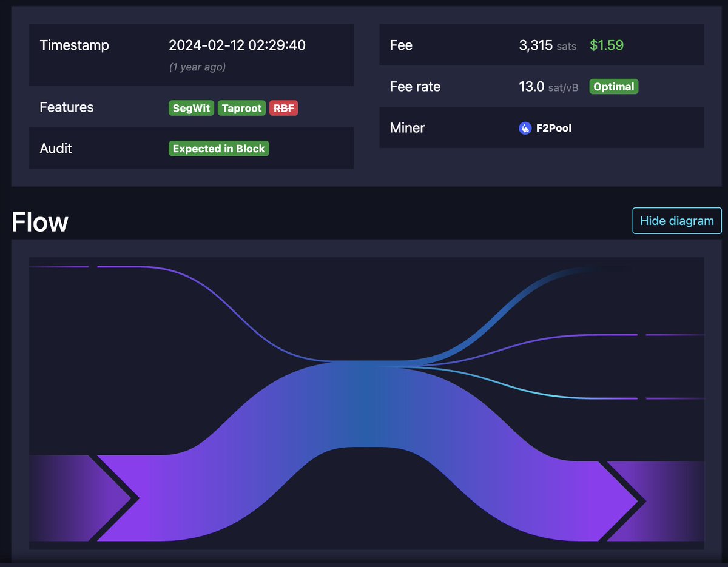This screenshot has width=728, height=567.
Task: Select the timestamp 2024-02-12 02:29:40
Action: point(237,45)
